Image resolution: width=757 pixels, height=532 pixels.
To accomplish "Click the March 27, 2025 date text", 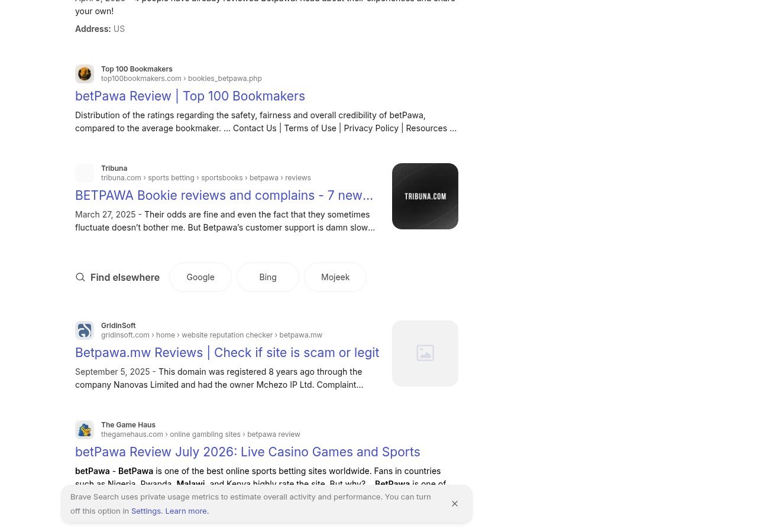I will point(105,215).
